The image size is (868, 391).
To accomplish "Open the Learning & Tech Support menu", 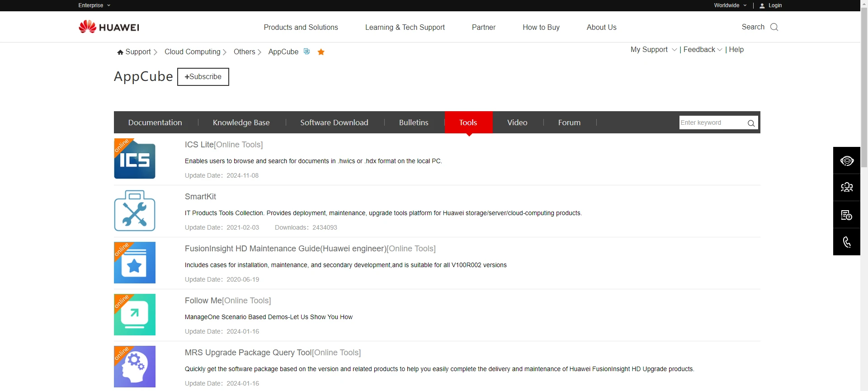I will click(405, 27).
